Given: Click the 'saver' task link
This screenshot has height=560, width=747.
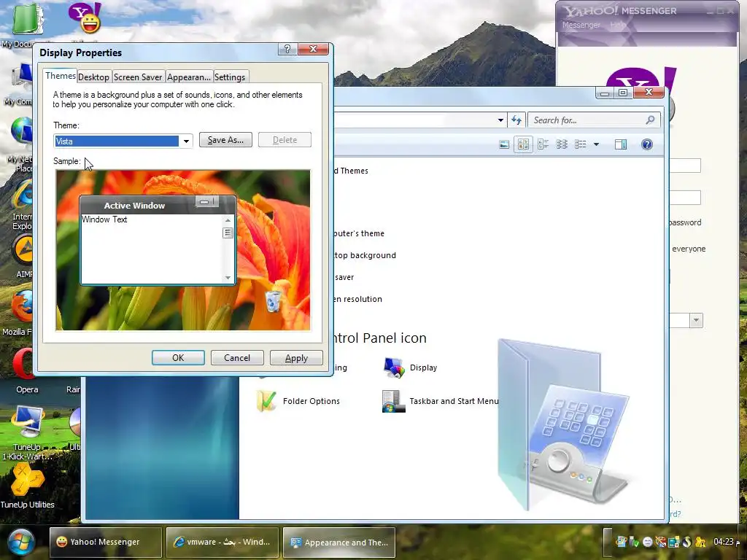Looking at the screenshot, I should (x=344, y=277).
